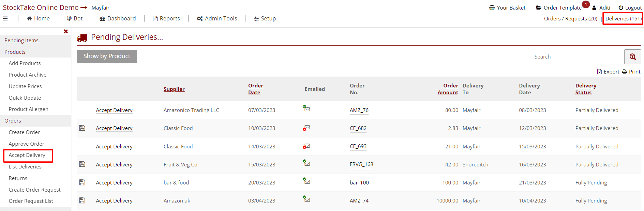Open Your Basket
Image resolution: width=644 pixels, height=211 pixels.
[x=507, y=8]
